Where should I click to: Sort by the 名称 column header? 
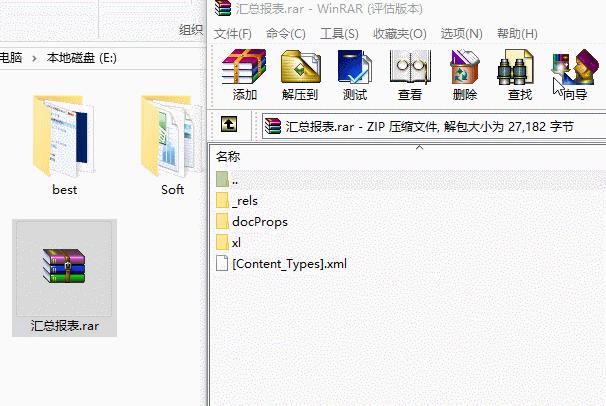pyautogui.click(x=228, y=156)
